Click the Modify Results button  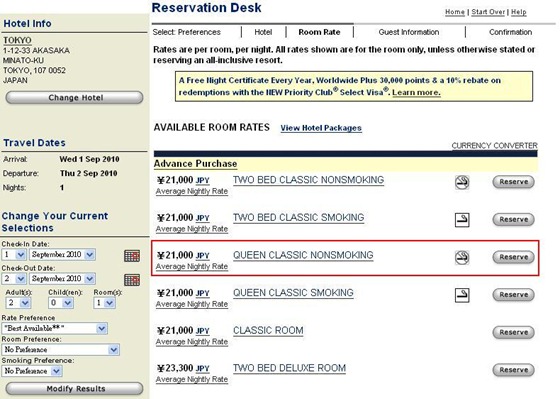74,389
